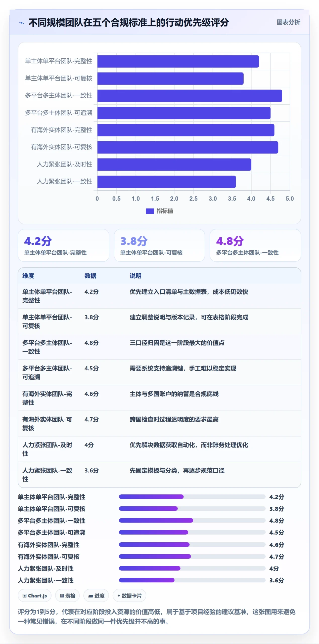Click table cell 先固定模板与分类，再逐步规范口径
Screen dimensions: 319x644
[177, 470]
